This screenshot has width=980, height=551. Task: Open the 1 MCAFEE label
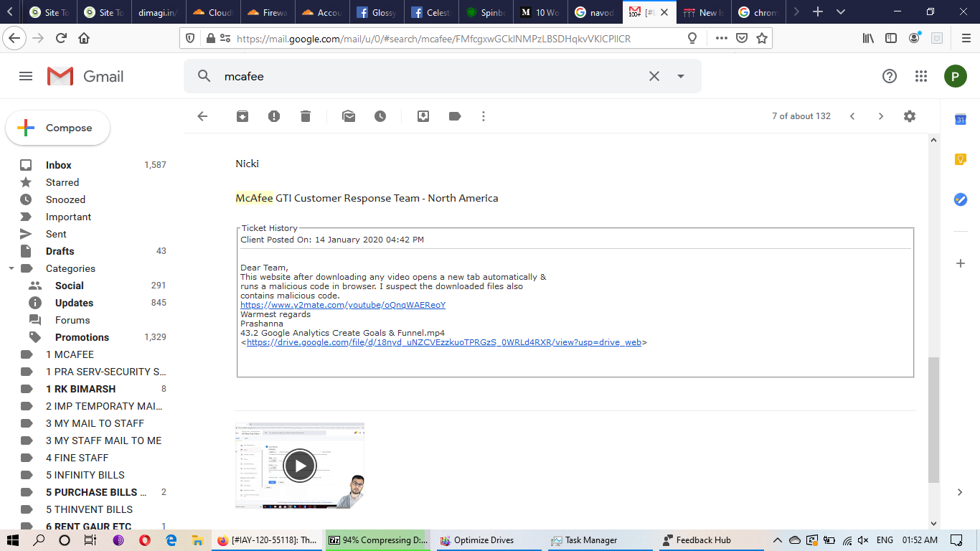tap(70, 354)
